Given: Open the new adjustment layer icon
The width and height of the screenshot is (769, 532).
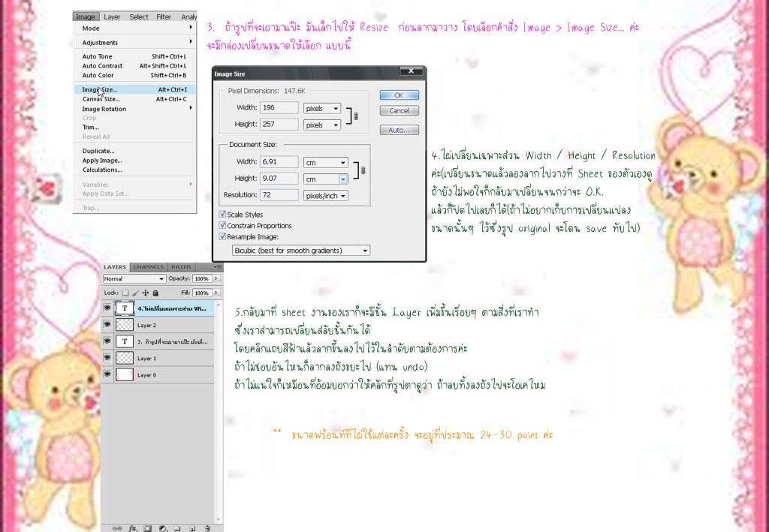Looking at the screenshot, I should tap(163, 528).
